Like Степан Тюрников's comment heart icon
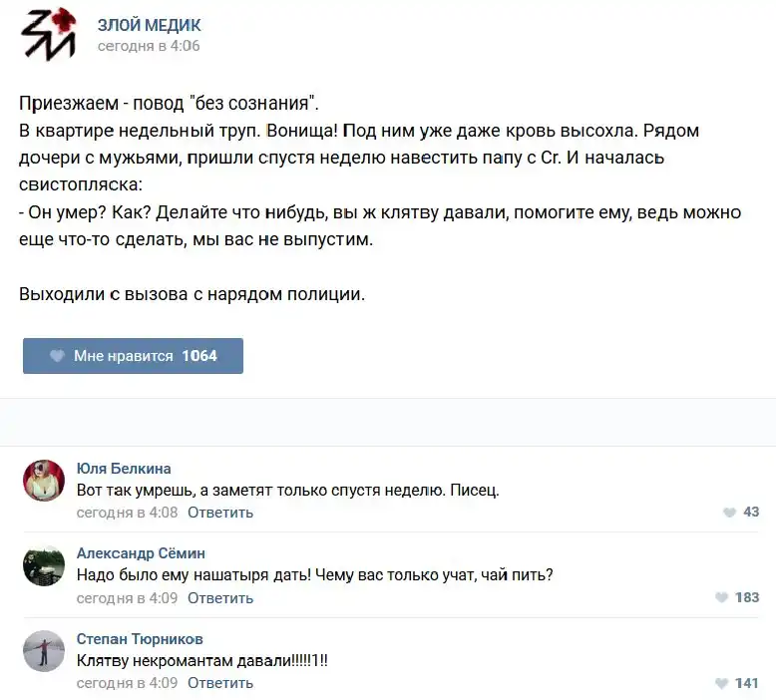 tap(722, 683)
